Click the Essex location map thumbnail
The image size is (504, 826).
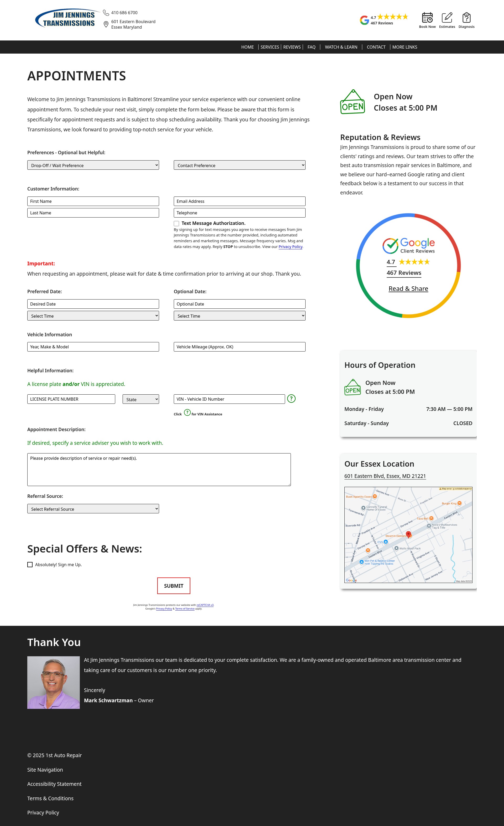(x=408, y=535)
